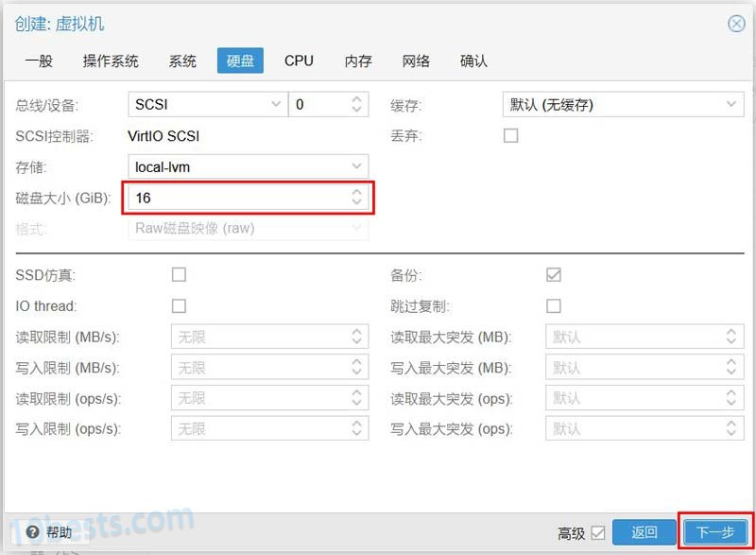This screenshot has width=756, height=555.
Task: Toggle the 备份 checkbox
Action: (554, 274)
